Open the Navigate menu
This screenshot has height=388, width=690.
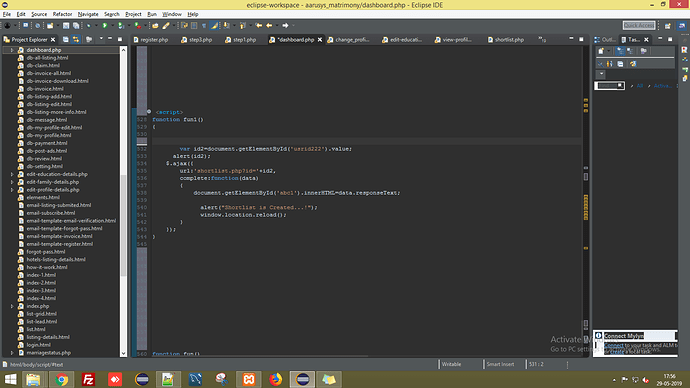point(88,14)
